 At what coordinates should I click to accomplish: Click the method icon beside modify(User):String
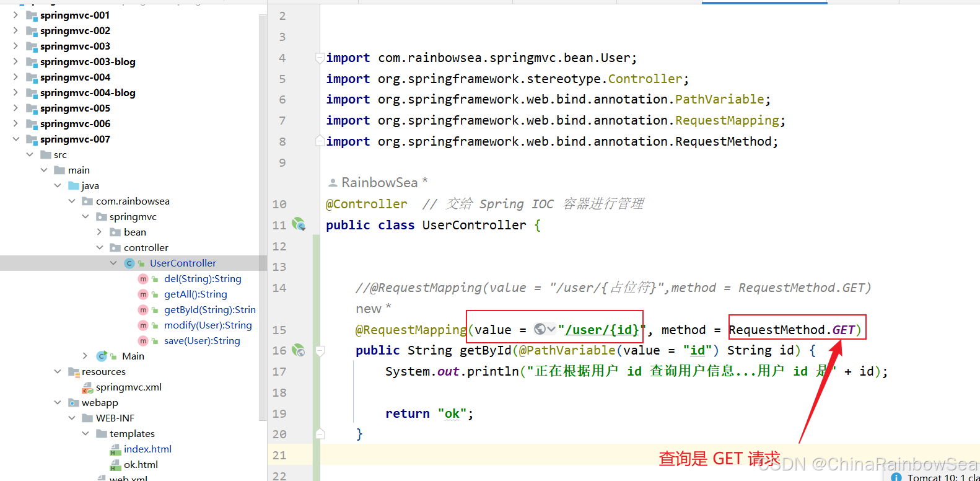point(143,325)
